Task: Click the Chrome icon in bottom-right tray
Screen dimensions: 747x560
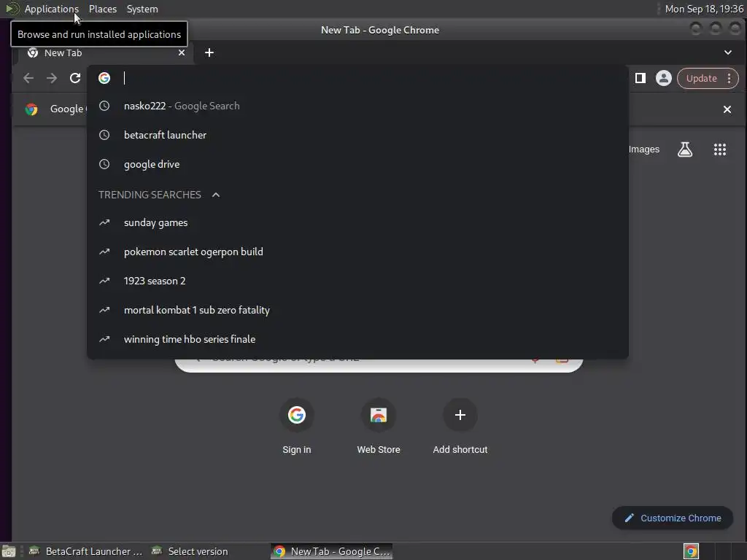Action: [691, 551]
